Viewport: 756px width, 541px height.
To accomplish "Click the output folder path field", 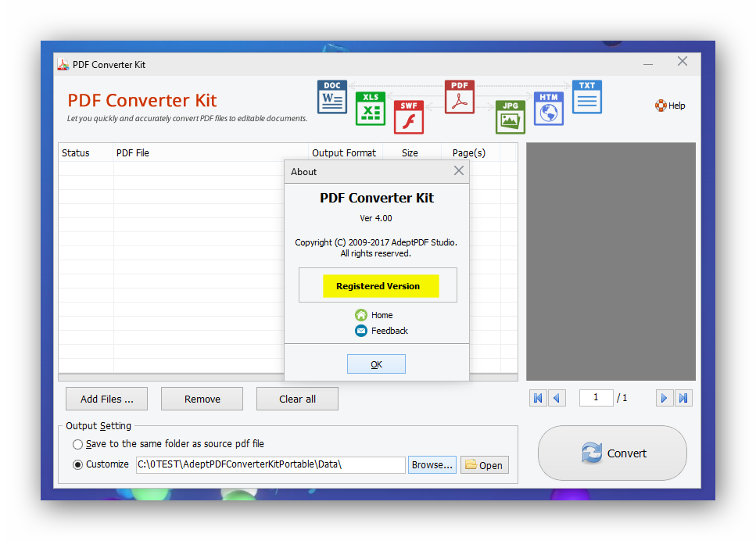I will 271,465.
